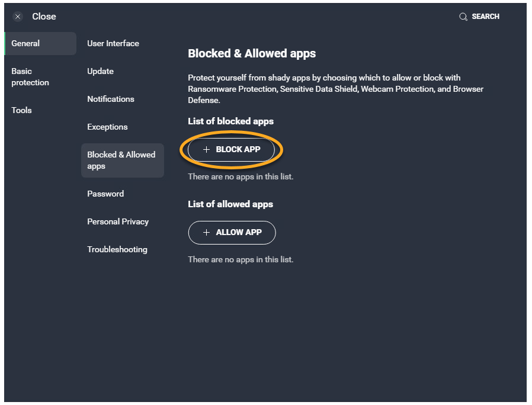The image size is (532, 405).
Task: Go to the Tools tab
Action: [22, 110]
